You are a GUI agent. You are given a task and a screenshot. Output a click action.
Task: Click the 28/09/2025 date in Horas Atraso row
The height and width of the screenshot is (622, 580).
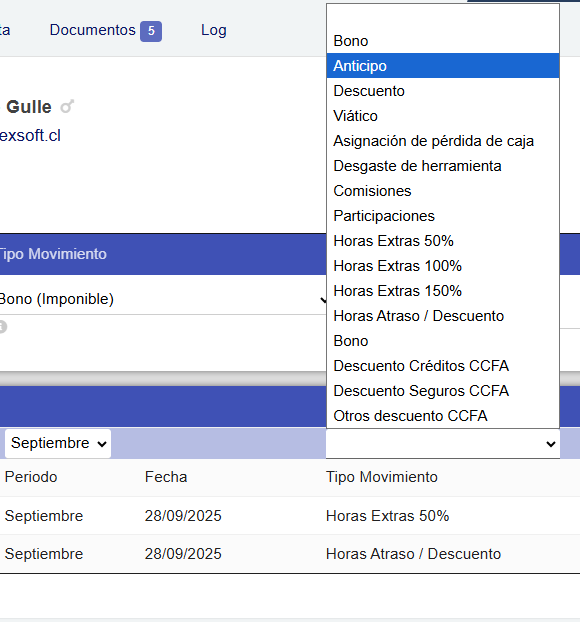pos(183,554)
